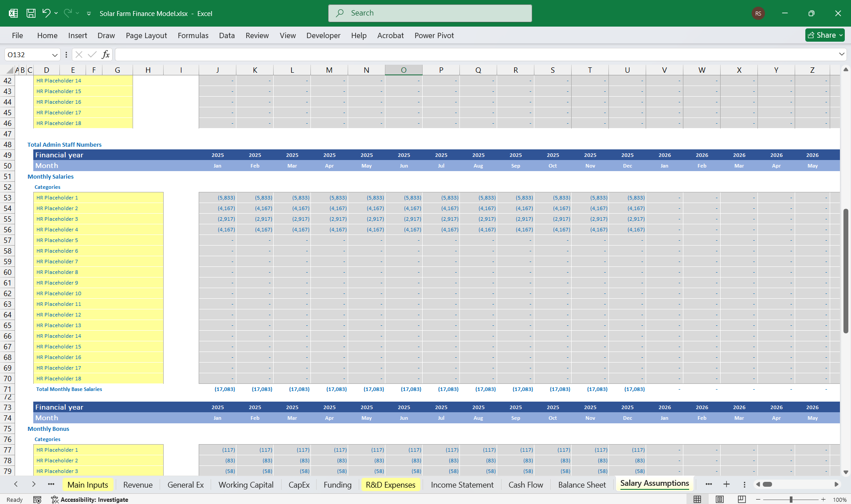Open the Insert Function dialog
The width and height of the screenshot is (851, 504).
coord(106,55)
